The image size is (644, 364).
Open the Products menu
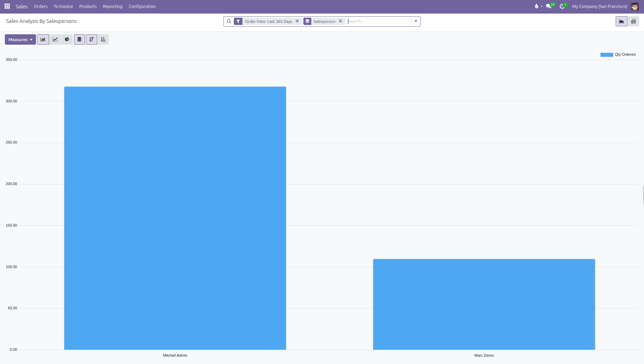coord(88,7)
